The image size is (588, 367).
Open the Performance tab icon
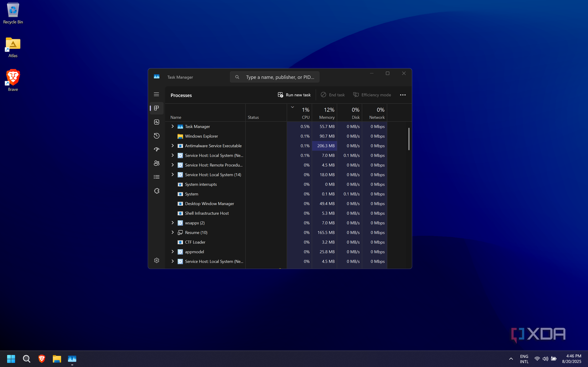[x=156, y=122]
